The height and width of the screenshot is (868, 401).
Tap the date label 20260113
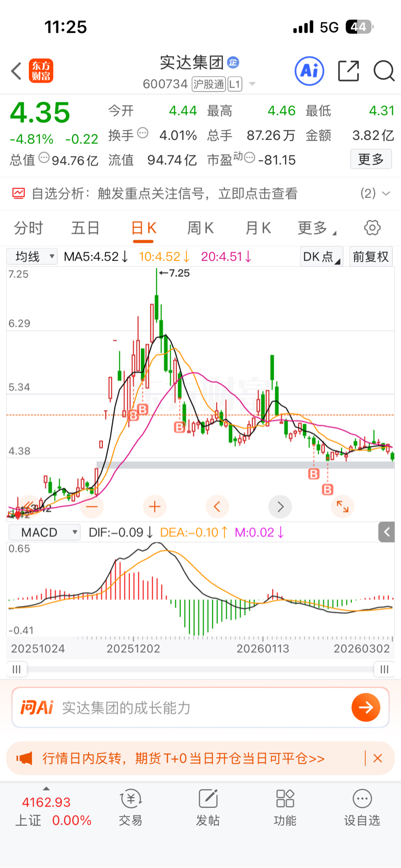pyautogui.click(x=263, y=649)
